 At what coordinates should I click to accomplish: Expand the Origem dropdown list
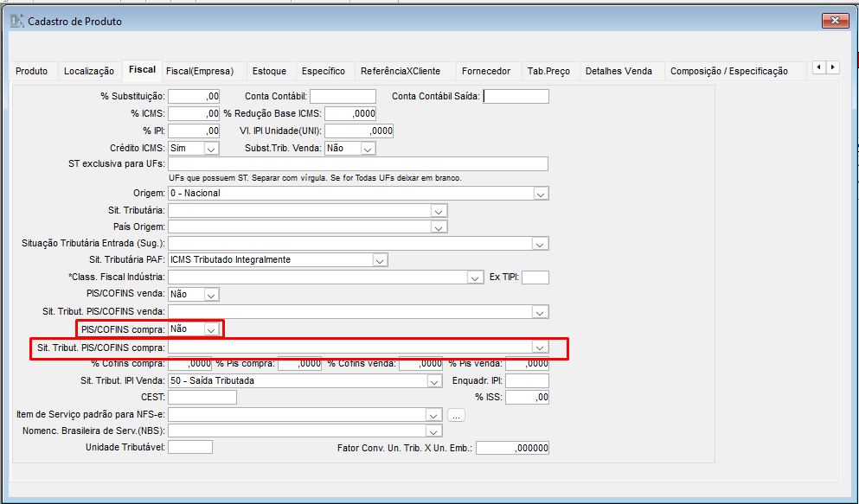pos(541,194)
